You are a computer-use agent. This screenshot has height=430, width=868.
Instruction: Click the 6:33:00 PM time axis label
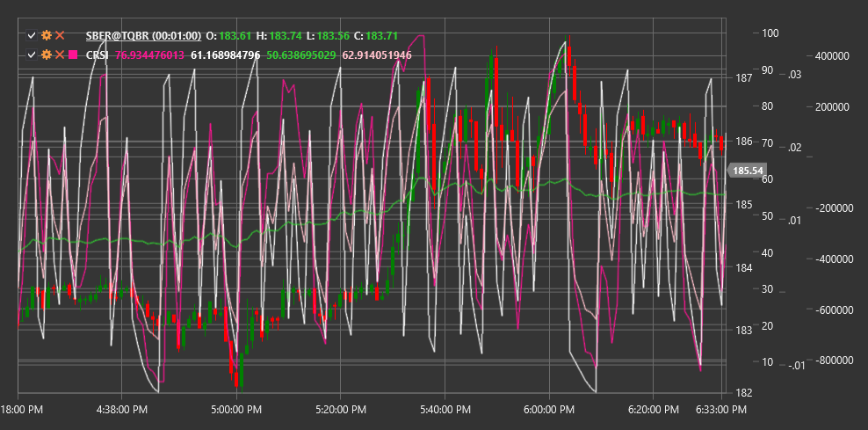(722, 410)
